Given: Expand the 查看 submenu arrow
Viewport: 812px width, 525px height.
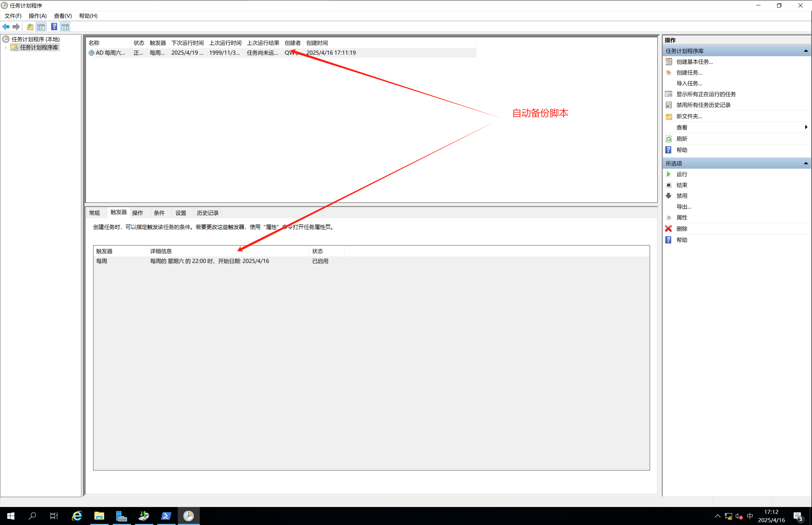Looking at the screenshot, I should 806,127.
